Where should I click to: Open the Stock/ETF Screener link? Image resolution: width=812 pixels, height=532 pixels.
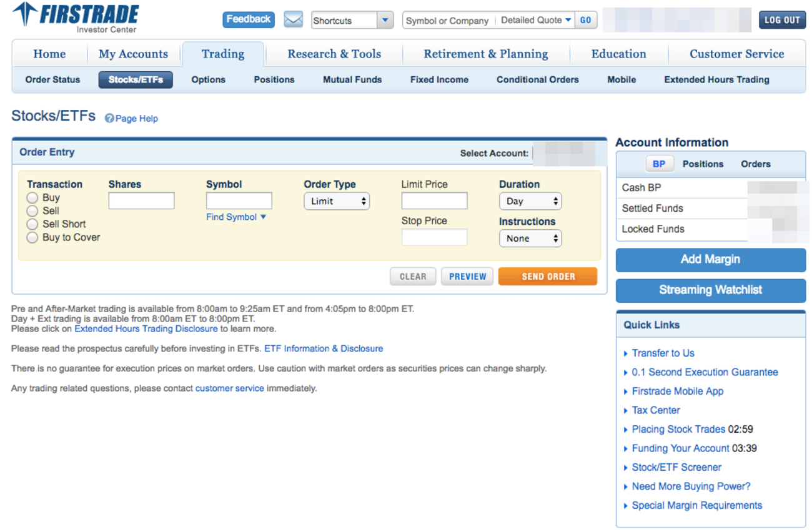676,467
